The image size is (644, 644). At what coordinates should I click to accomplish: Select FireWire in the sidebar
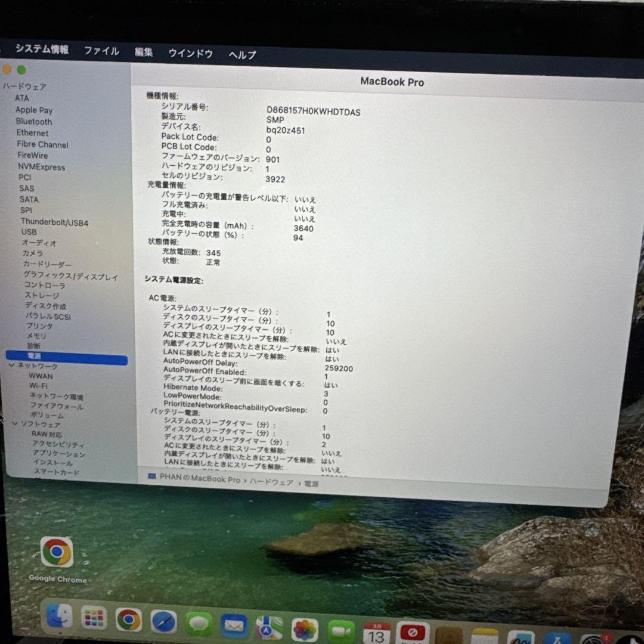32,155
